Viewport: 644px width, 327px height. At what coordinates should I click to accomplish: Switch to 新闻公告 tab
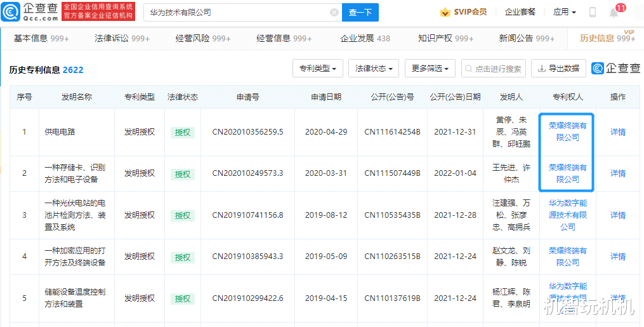[x=527, y=38]
